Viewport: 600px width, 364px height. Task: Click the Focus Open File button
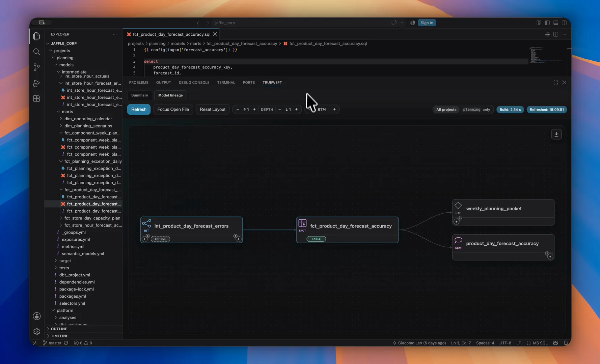coord(173,110)
